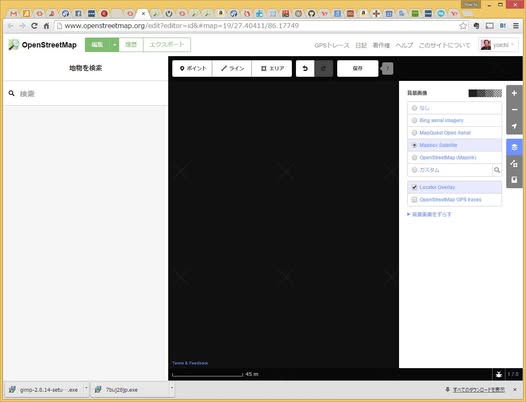Image resolution: width=526 pixels, height=402 pixels.
Task: Reload the page with refresh icon
Action: [34, 26]
